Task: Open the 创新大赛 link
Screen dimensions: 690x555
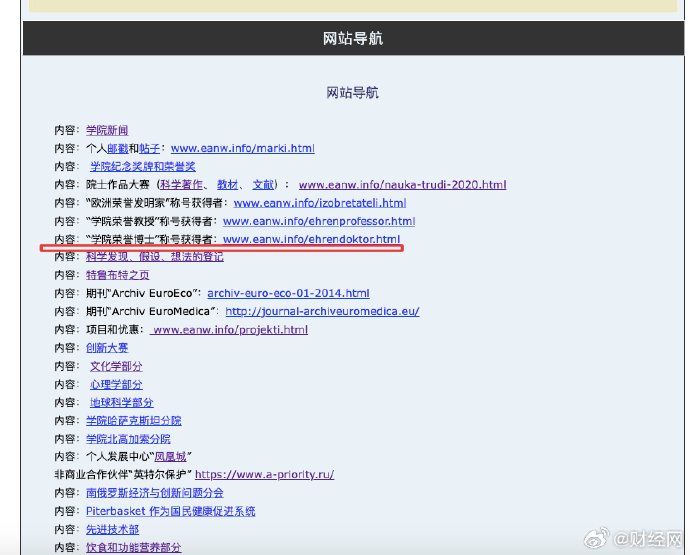Action: (107, 348)
